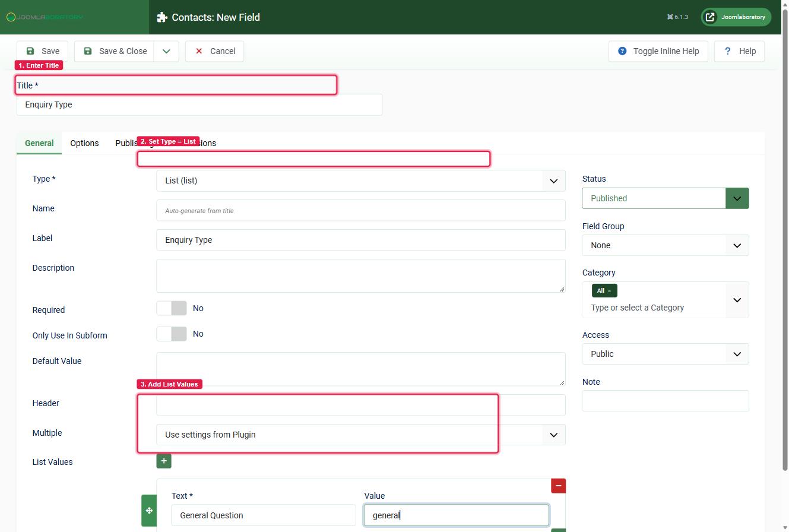Click the Title input containing Enquiry Type

pyautogui.click(x=199, y=104)
